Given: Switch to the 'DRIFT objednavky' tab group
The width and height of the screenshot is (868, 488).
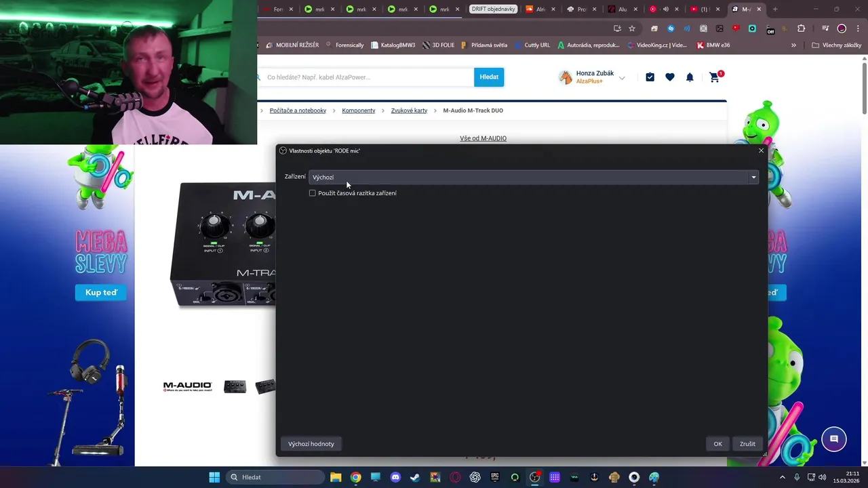Looking at the screenshot, I should [493, 9].
